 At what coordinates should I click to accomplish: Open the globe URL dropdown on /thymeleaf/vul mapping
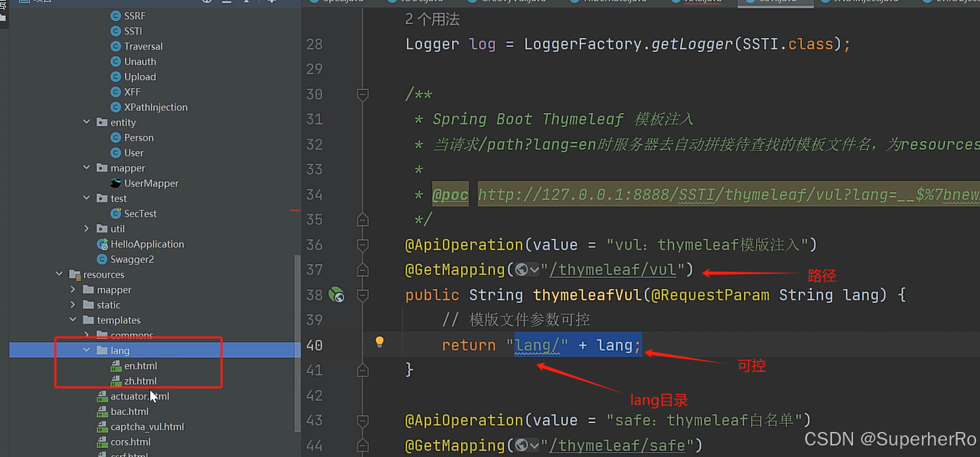pos(527,270)
